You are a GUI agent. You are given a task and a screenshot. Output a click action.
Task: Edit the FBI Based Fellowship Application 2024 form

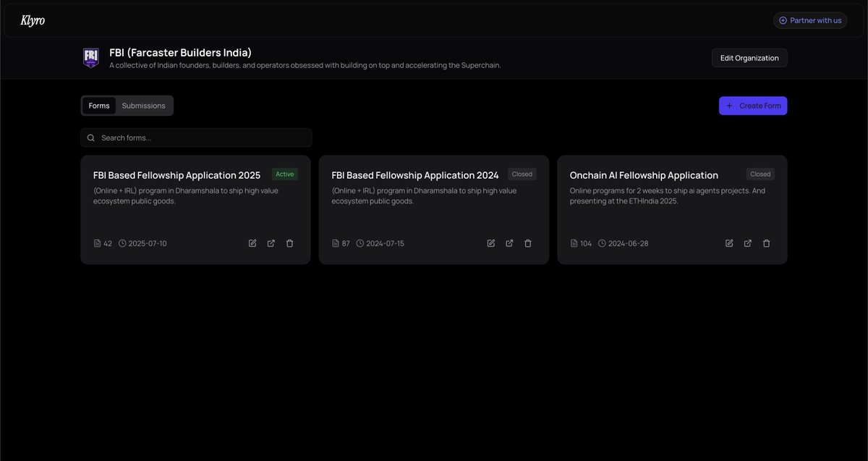pos(491,243)
